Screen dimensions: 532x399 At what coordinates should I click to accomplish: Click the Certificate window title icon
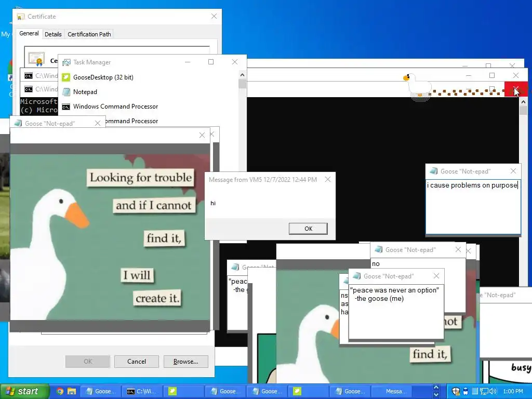21,17
